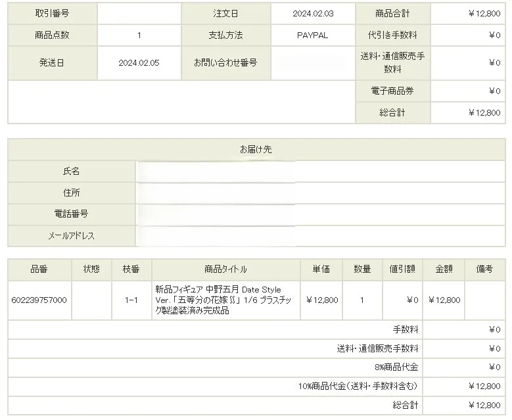
Task: Click the 備考 column header
Action: point(484,269)
